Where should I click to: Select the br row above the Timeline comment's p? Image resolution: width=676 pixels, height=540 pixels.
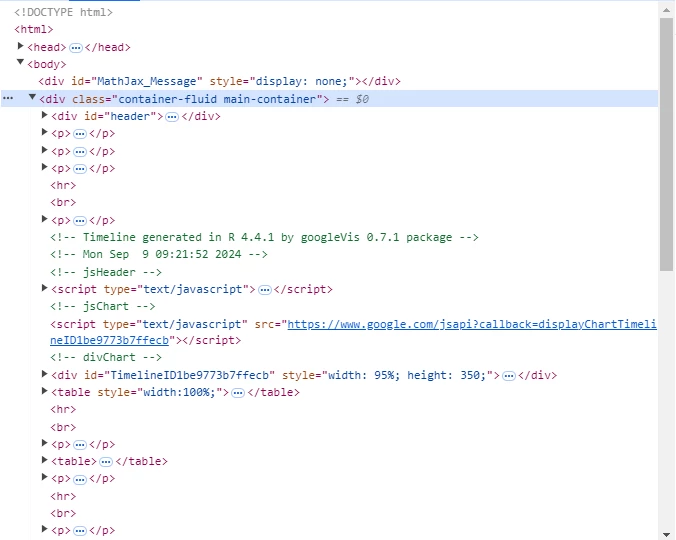[x=63, y=203]
